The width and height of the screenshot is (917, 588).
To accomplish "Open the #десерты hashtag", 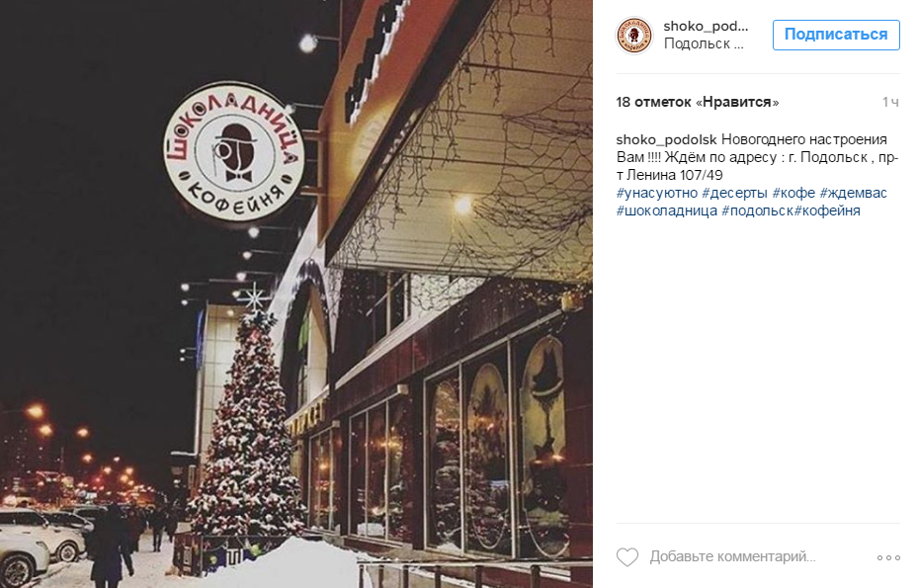I will coord(734,193).
